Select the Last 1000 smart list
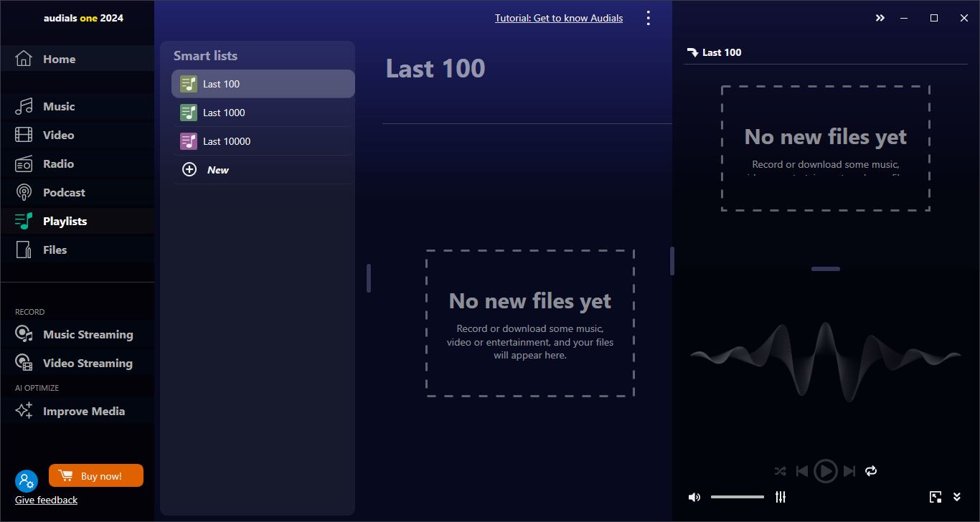Image resolution: width=980 pixels, height=522 pixels. point(263,113)
